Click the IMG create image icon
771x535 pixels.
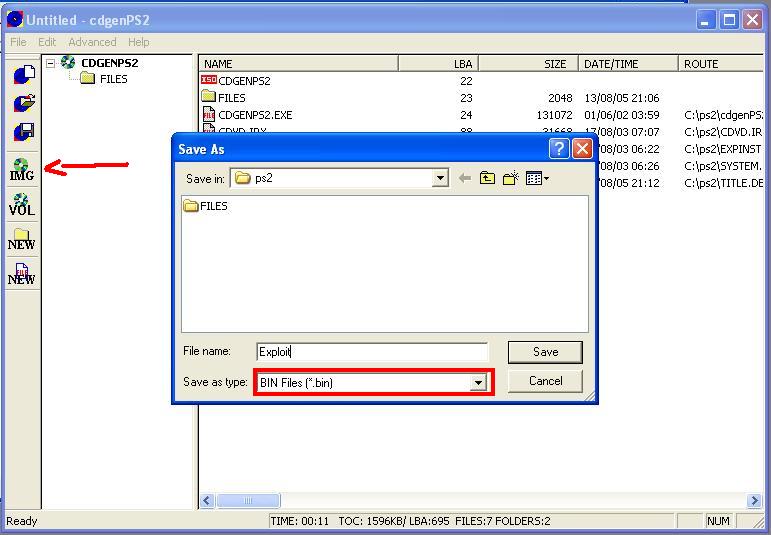[x=22, y=169]
